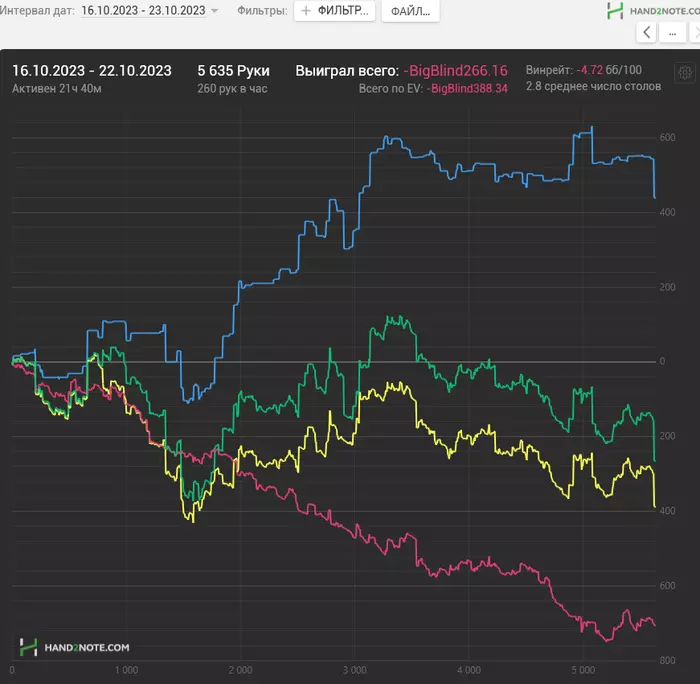Open the chart settings gear
This screenshot has height=684, width=700.
685,72
